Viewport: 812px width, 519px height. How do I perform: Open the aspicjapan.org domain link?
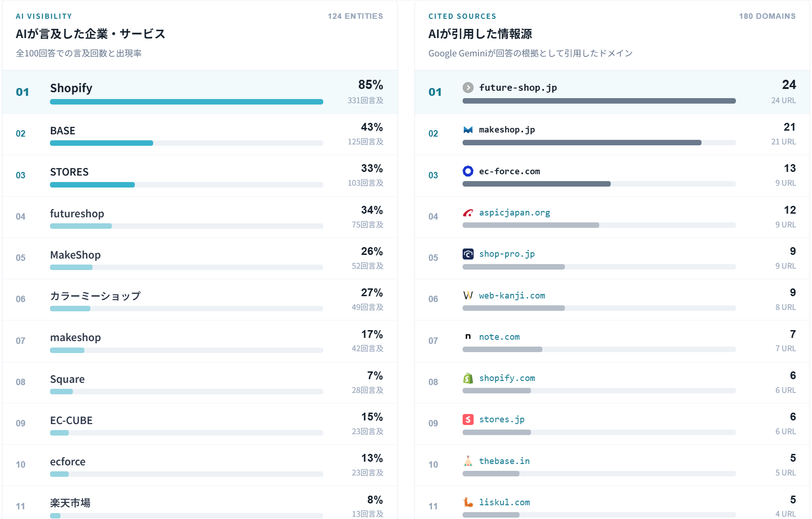click(x=514, y=213)
